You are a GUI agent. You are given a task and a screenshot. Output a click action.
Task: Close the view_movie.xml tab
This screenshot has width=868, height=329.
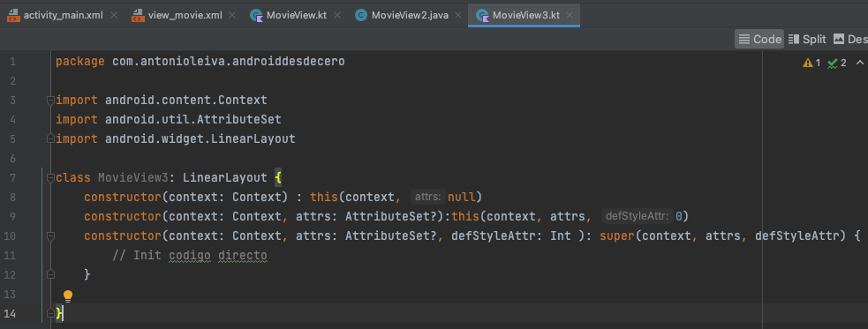click(x=232, y=16)
